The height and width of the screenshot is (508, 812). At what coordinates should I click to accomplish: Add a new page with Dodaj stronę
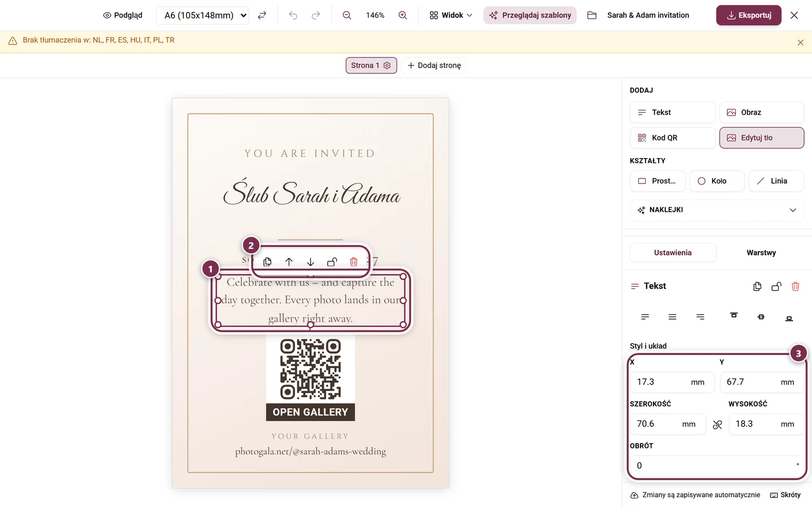click(x=434, y=65)
